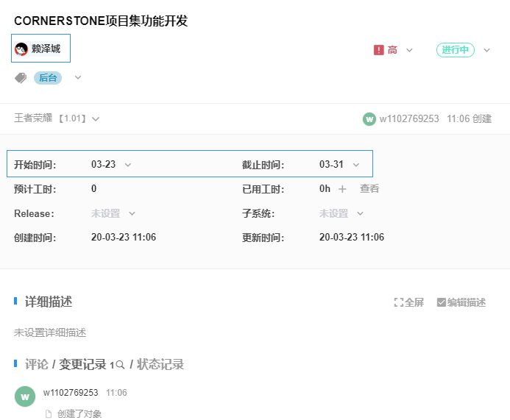The image size is (510, 420).
Task: Open the 进行中 status dropdown arrow
Action: point(486,50)
